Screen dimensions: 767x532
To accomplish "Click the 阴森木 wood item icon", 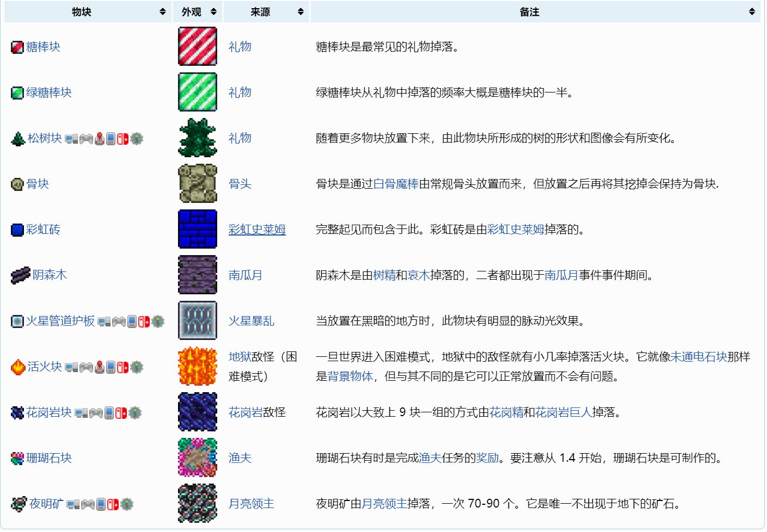I will pyautogui.click(x=20, y=275).
